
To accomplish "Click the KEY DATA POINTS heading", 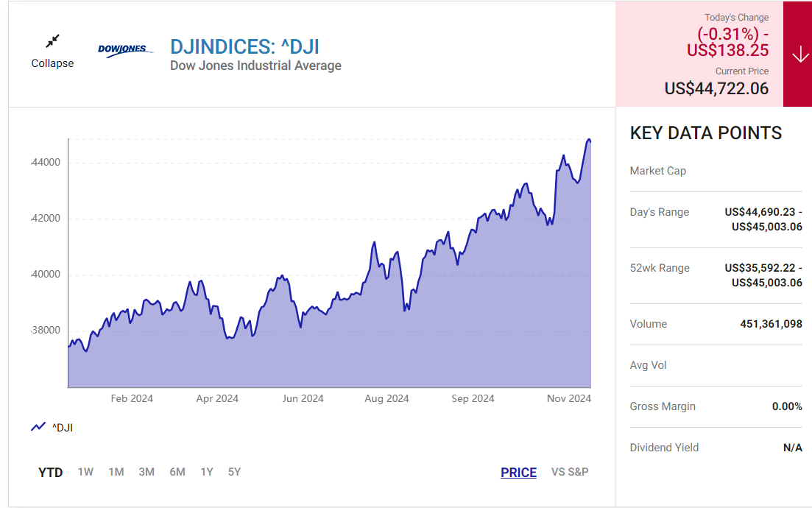I will click(706, 133).
